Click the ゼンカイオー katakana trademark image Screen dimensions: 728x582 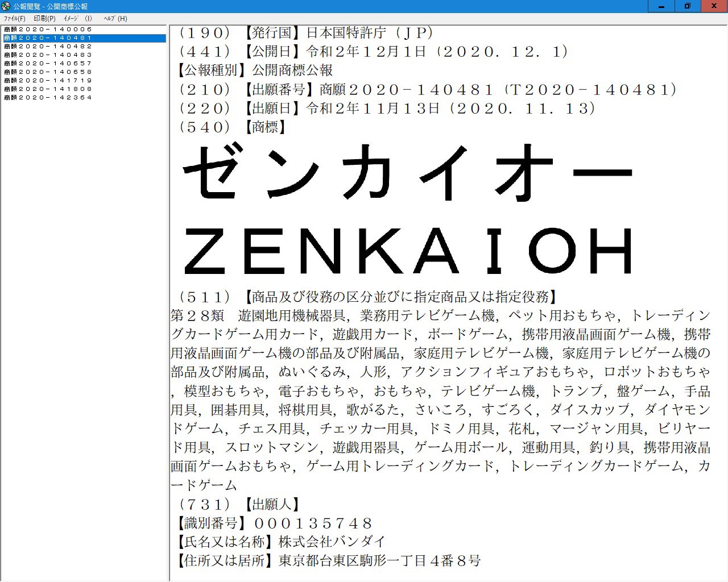tap(407, 173)
